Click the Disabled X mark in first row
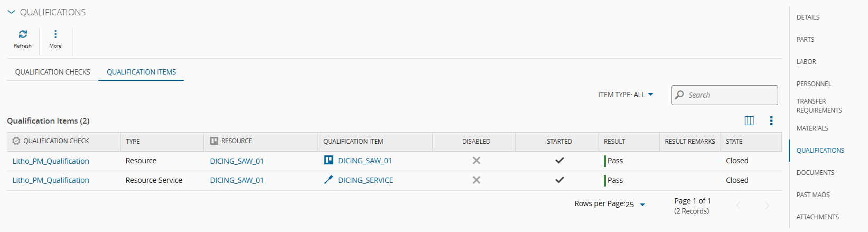The height and width of the screenshot is (232, 868). coord(476,161)
